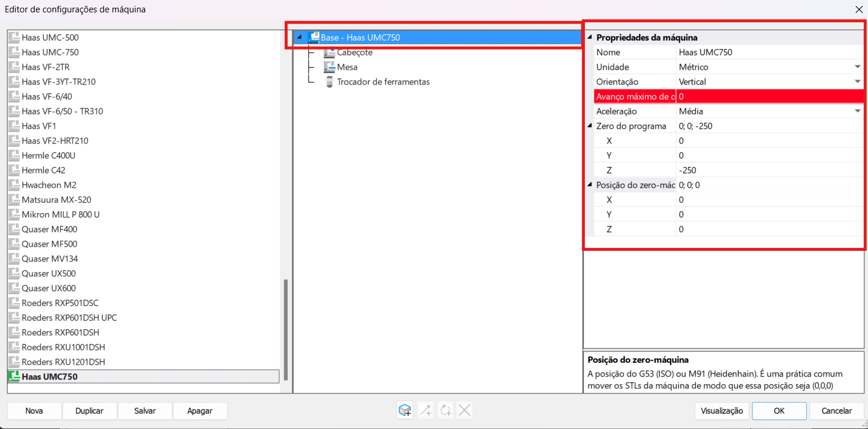The height and width of the screenshot is (429, 868).
Task: Click the Mesa component icon in tree
Action: coord(329,67)
